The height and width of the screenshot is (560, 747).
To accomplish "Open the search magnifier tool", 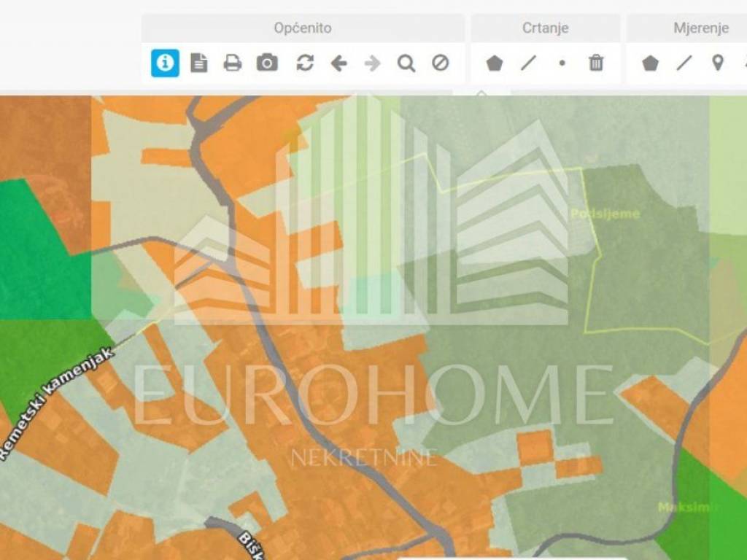I will [406, 63].
